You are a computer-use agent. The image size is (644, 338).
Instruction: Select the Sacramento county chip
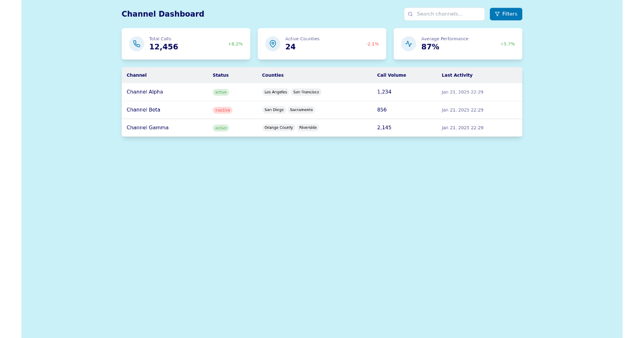point(301,109)
